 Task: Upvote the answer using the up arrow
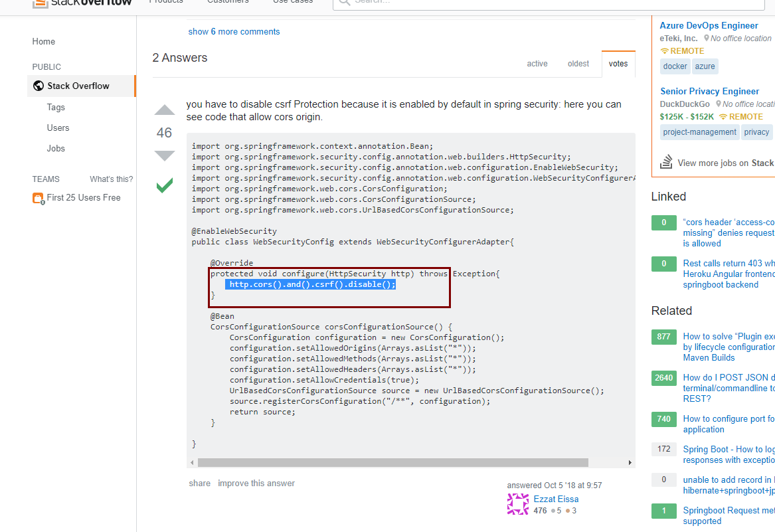[x=164, y=110]
